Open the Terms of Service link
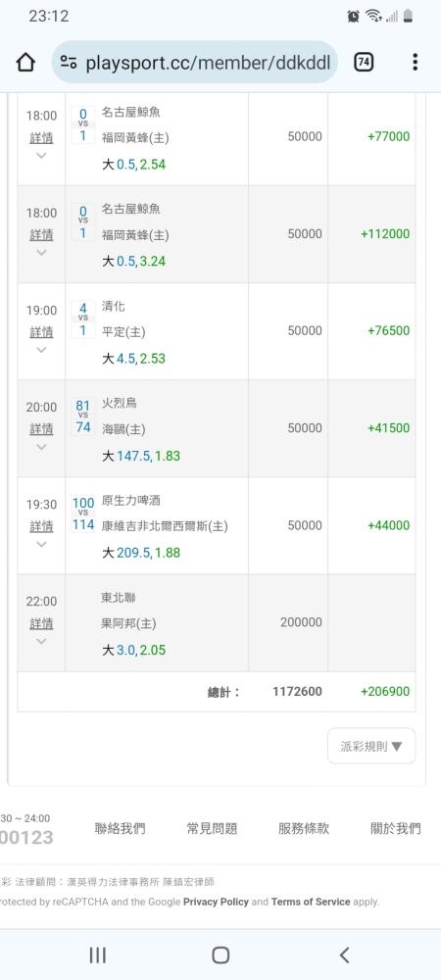Viewport: 441px width, 980px height. click(311, 902)
